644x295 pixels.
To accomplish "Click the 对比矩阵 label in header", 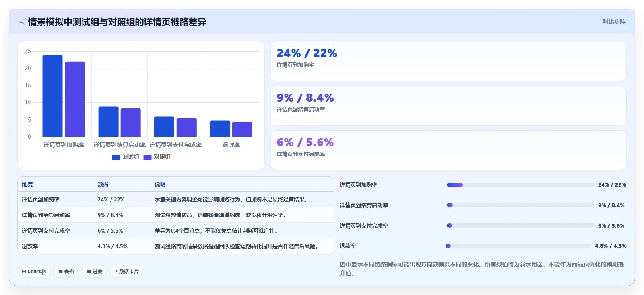I will (614, 21).
